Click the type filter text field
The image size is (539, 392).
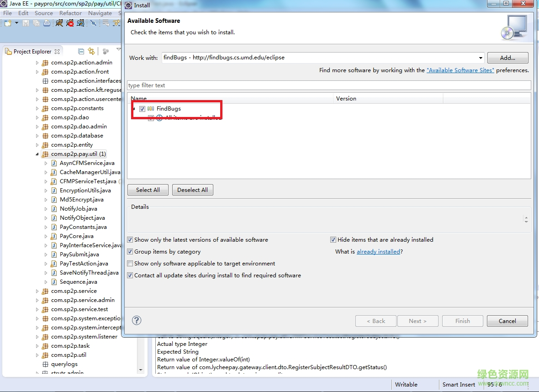pyautogui.click(x=329, y=85)
